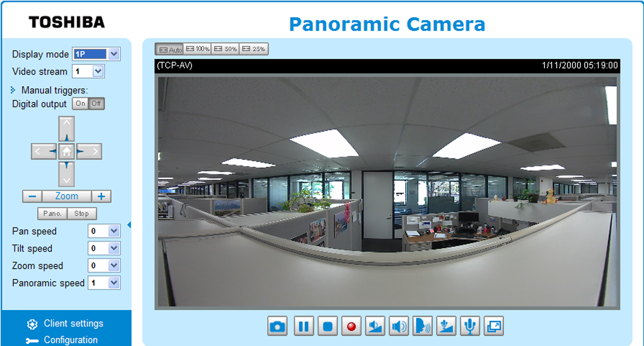The width and height of the screenshot is (644, 346).
Task: Turn digital output On
Action: point(80,104)
